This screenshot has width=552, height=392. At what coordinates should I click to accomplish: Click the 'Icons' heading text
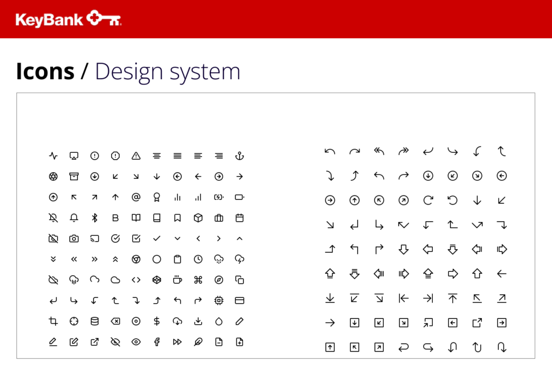click(x=45, y=72)
